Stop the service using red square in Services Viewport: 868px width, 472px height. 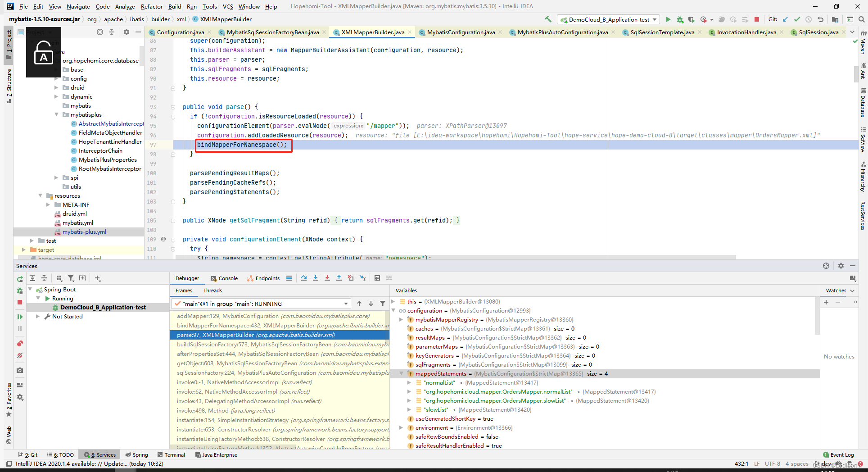[x=20, y=302]
